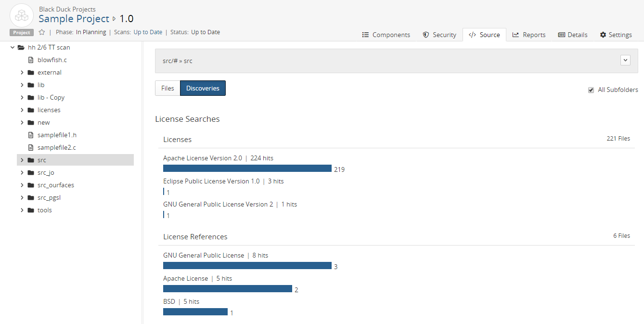Screen dimensions: 644x324
Task: Click the licenses folder icon
Action: click(x=31, y=110)
